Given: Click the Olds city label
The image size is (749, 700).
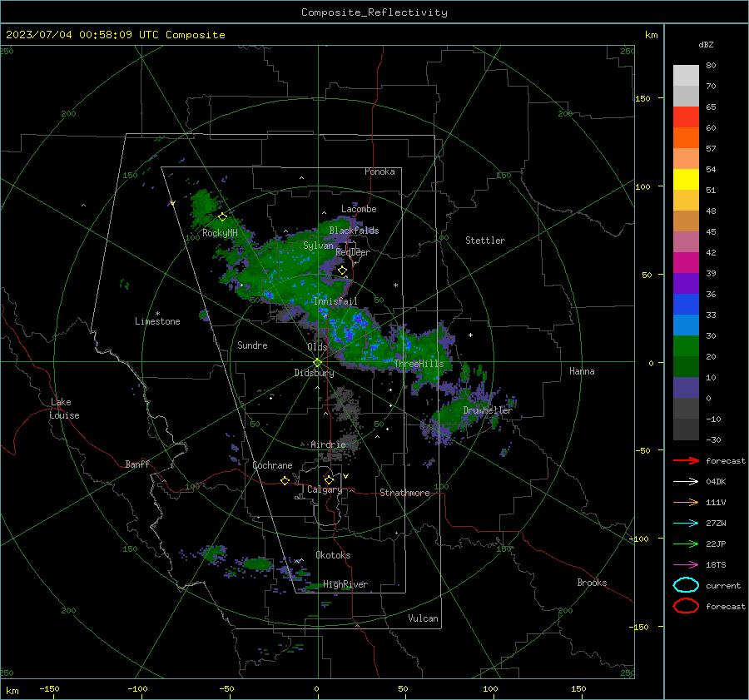Looking at the screenshot, I should [317, 347].
